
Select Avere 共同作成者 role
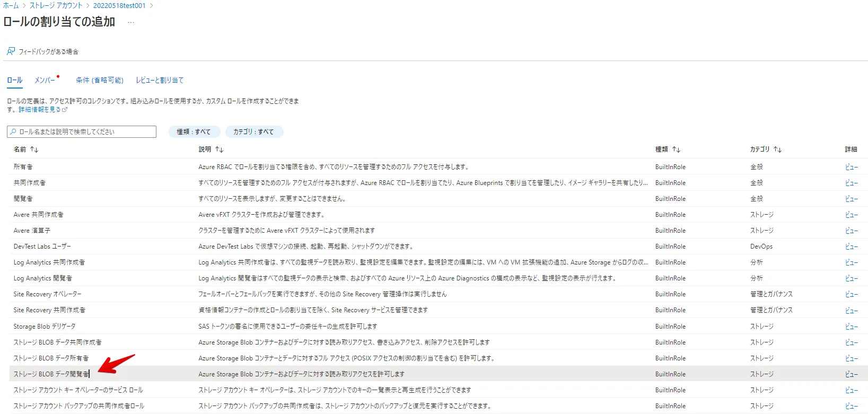coord(439,214)
